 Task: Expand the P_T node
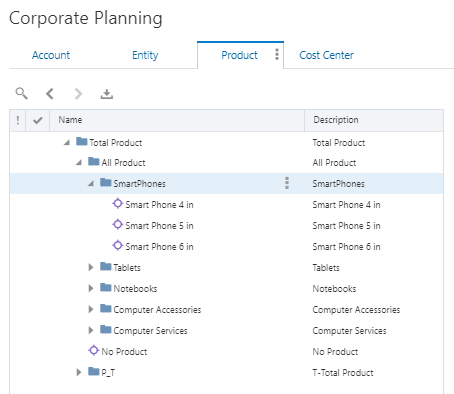point(79,372)
